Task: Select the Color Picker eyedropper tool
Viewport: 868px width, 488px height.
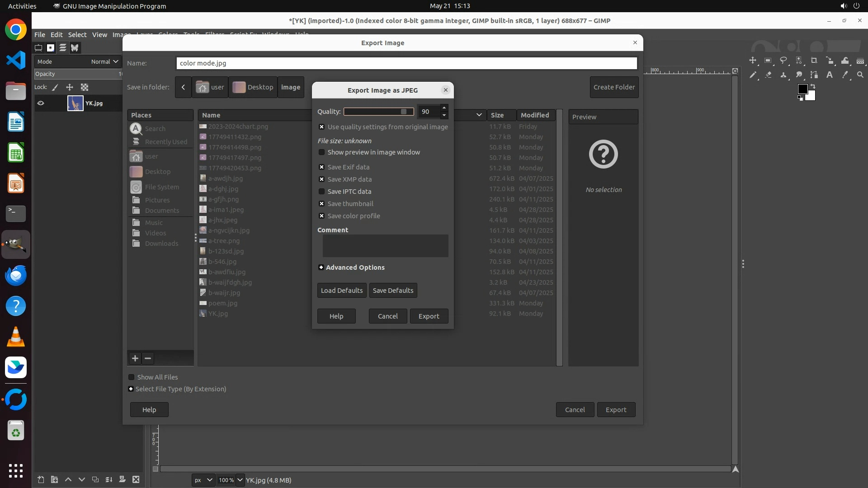Action: [x=845, y=75]
